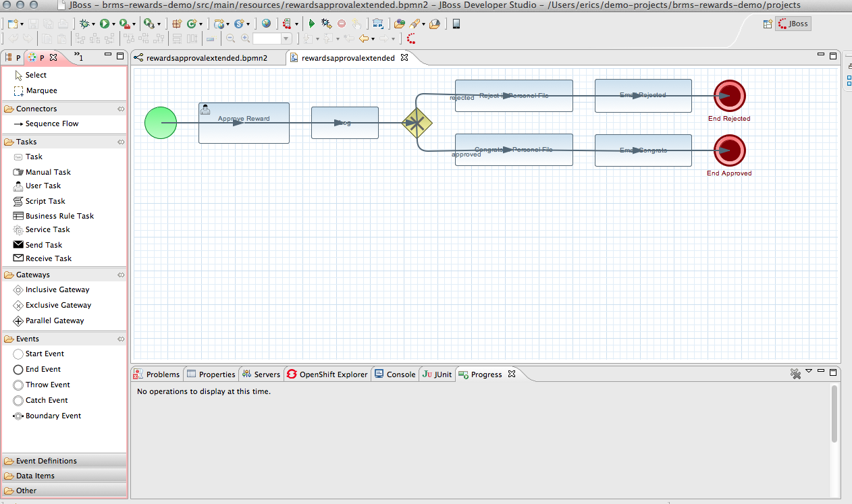
Task: Expand the Event Definitions drawer
Action: (x=64, y=461)
